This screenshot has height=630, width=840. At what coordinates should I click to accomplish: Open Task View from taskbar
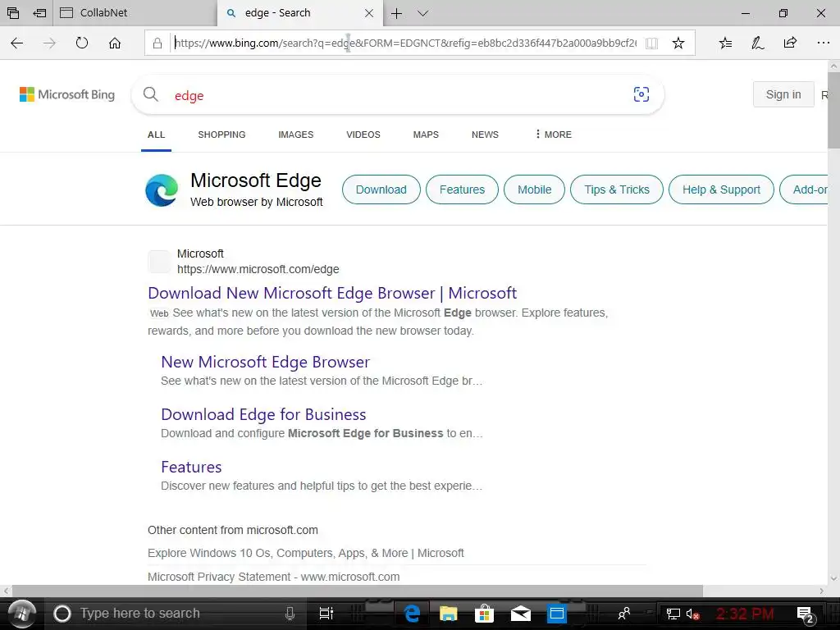pos(326,614)
